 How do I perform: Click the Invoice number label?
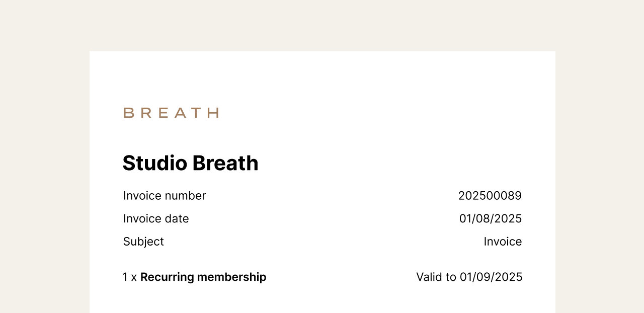pyautogui.click(x=165, y=196)
